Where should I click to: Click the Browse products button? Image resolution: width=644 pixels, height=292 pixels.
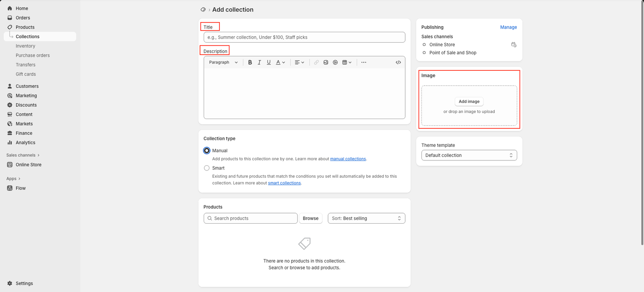click(x=310, y=218)
